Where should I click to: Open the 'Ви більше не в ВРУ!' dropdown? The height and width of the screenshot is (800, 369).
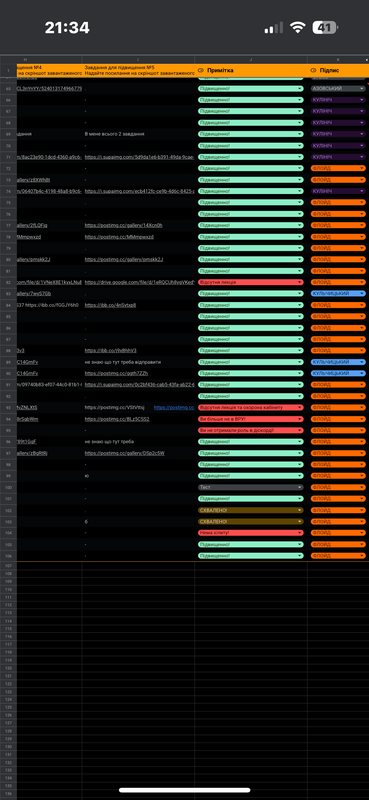[251, 419]
